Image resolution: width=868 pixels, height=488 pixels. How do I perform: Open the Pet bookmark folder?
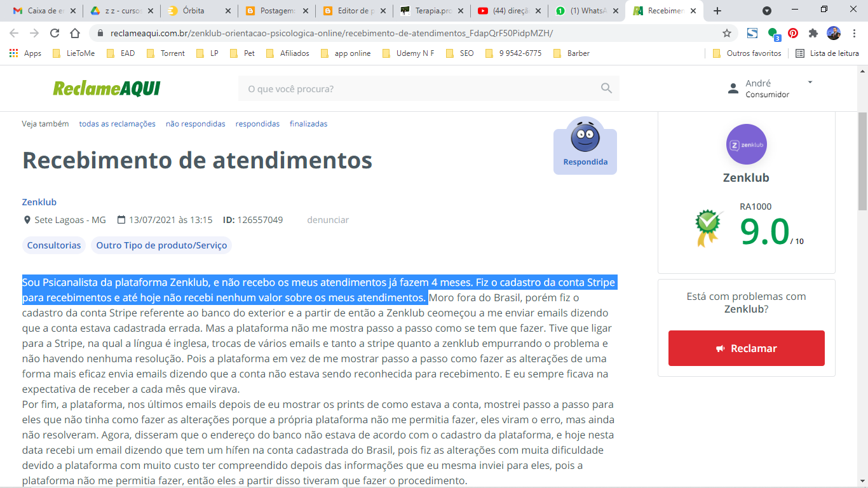(243, 53)
